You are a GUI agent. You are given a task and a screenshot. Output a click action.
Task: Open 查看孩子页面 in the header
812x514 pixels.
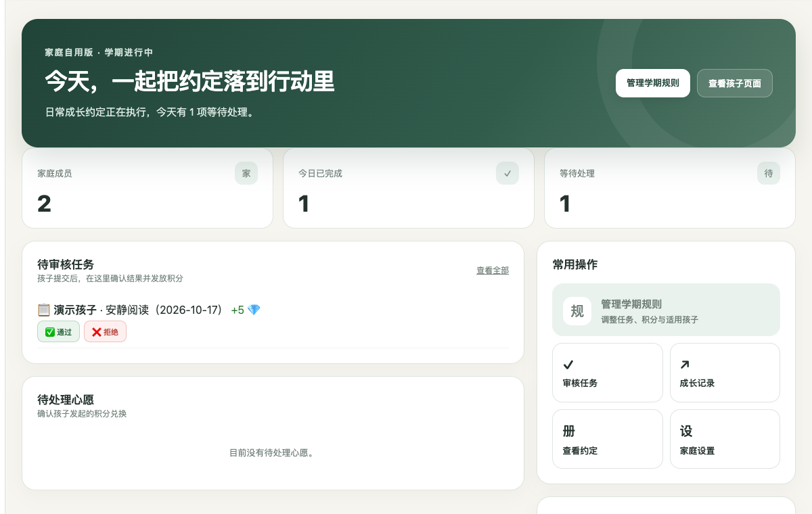[735, 83]
